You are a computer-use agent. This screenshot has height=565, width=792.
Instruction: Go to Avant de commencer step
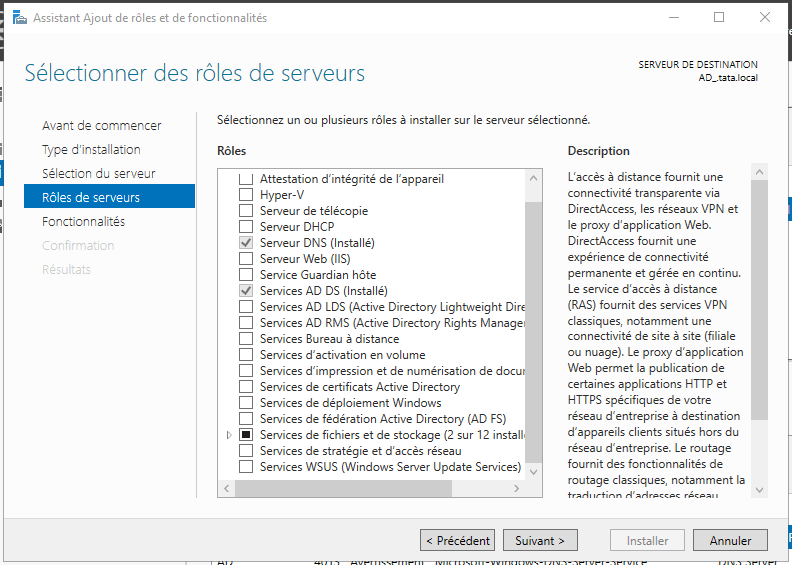tap(102, 125)
